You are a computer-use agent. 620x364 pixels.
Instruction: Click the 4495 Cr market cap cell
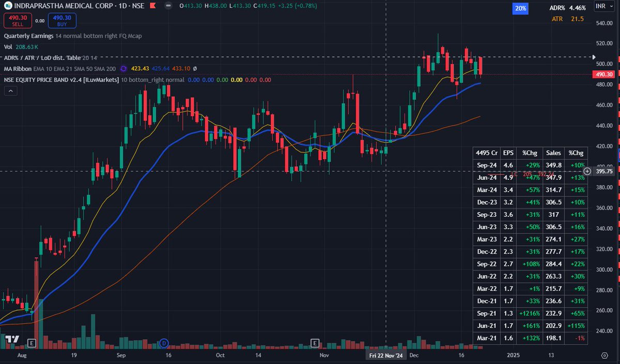pyautogui.click(x=488, y=153)
